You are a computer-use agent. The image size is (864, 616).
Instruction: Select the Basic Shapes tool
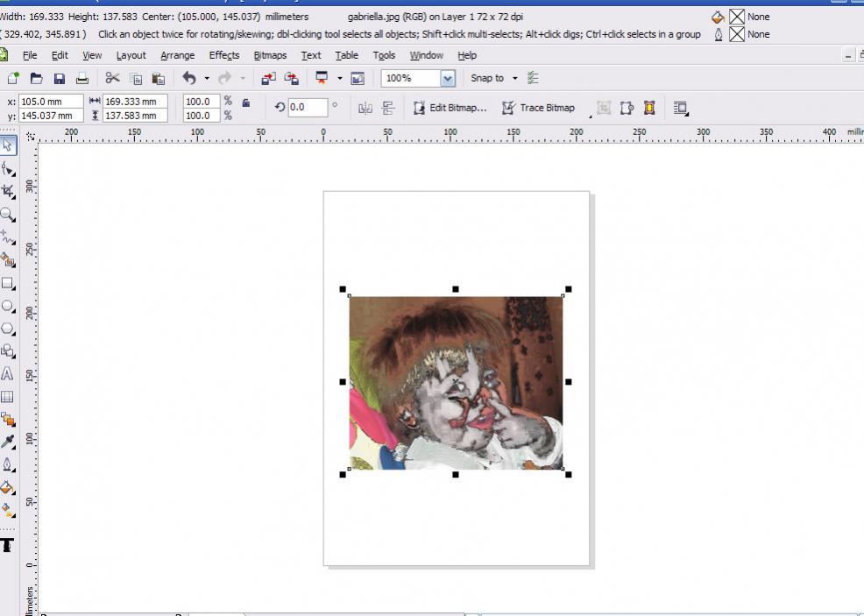click(8, 351)
